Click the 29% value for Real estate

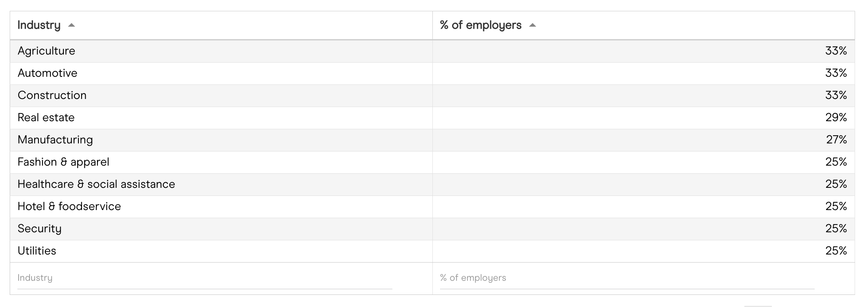pyautogui.click(x=836, y=118)
